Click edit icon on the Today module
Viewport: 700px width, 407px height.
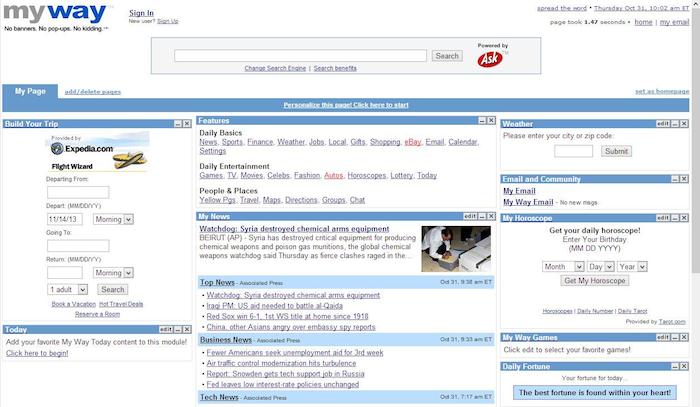(165, 329)
